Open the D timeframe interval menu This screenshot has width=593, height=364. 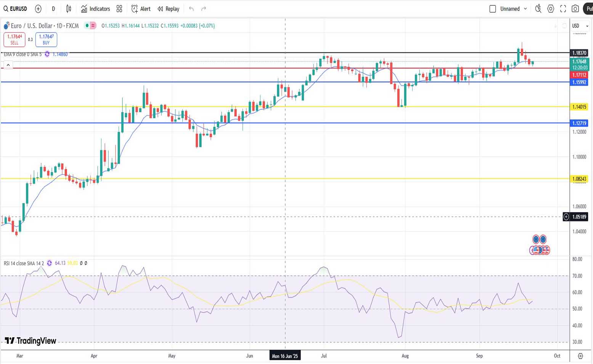[53, 9]
